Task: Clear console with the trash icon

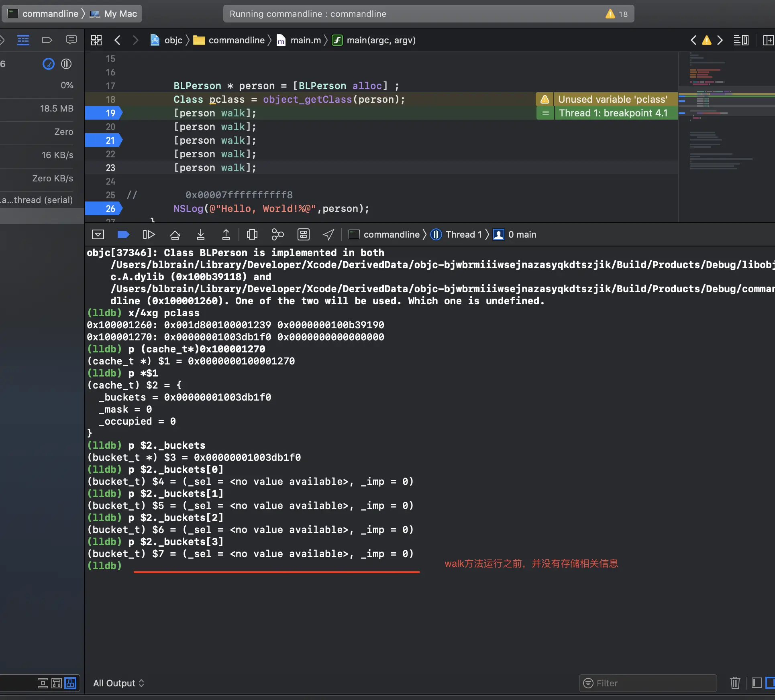Action: 735,683
